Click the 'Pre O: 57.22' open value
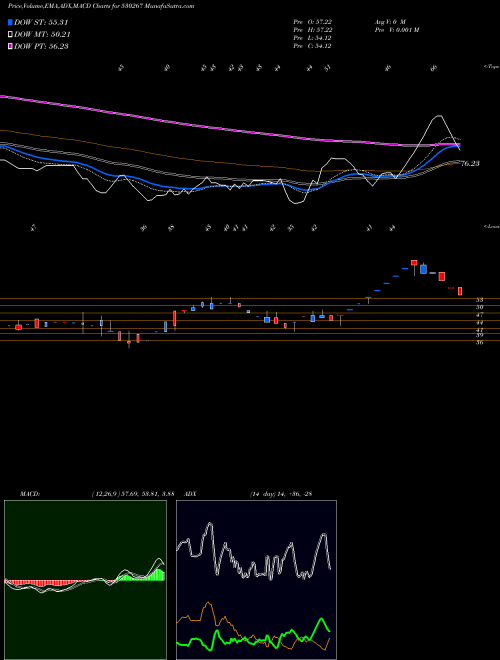The height and width of the screenshot is (660, 500). [x=312, y=21]
